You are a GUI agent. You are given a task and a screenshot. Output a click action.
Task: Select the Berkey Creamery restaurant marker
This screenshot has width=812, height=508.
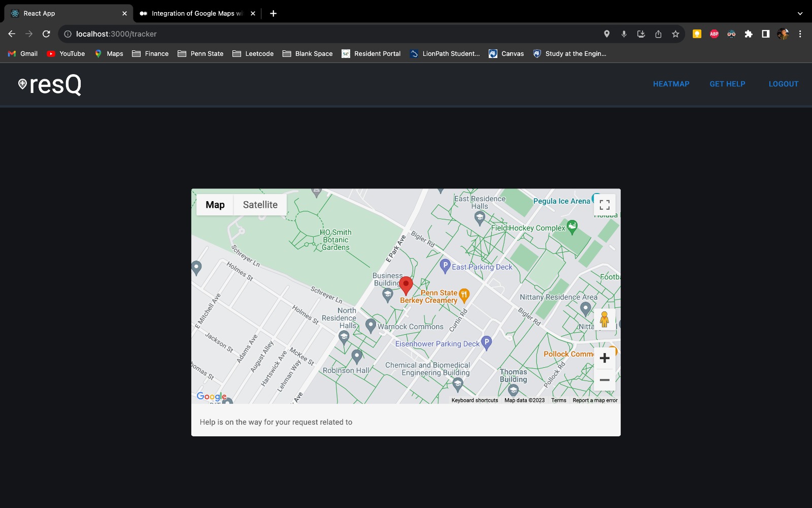click(x=464, y=295)
